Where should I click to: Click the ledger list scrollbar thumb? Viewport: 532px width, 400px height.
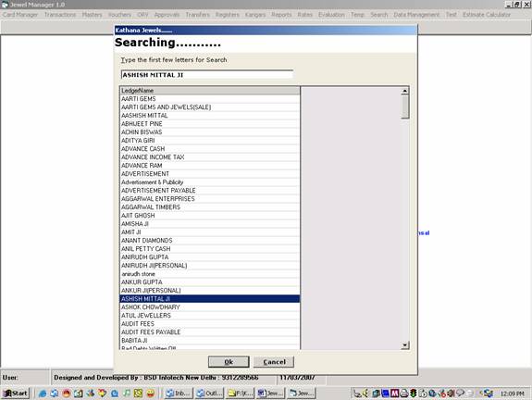click(404, 106)
